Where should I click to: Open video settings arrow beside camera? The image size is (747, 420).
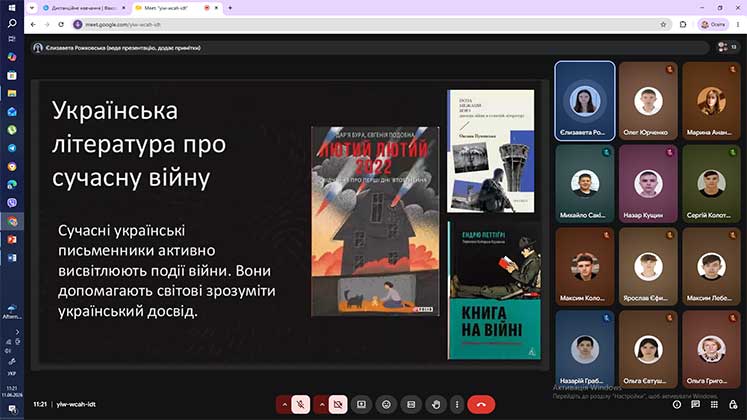pos(322,404)
